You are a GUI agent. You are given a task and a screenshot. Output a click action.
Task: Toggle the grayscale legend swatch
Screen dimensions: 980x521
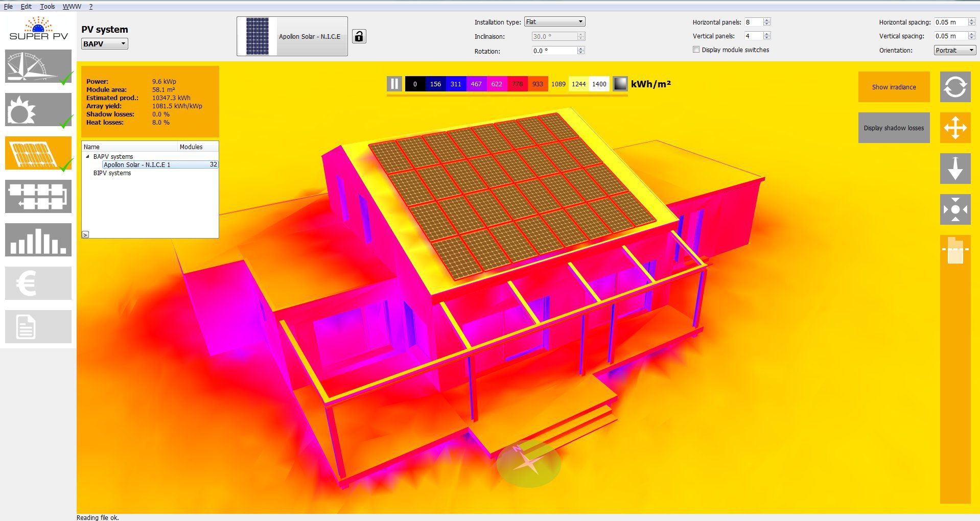point(620,84)
